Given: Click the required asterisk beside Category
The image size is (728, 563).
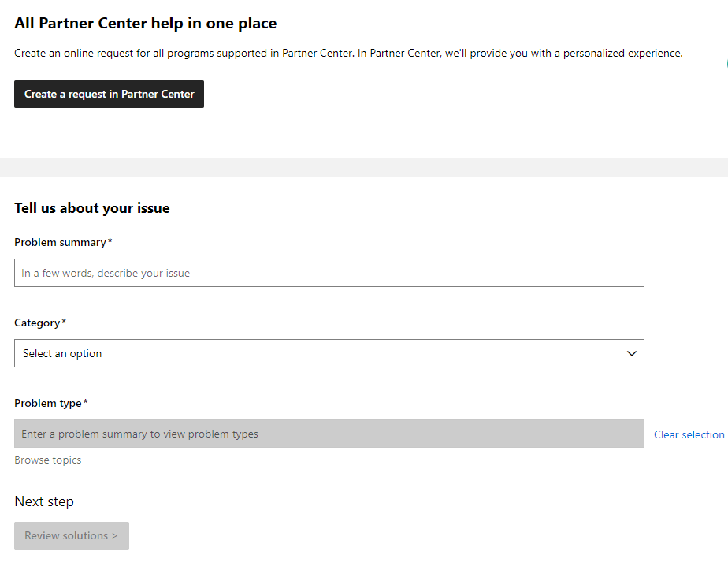Looking at the screenshot, I should pos(64,321).
